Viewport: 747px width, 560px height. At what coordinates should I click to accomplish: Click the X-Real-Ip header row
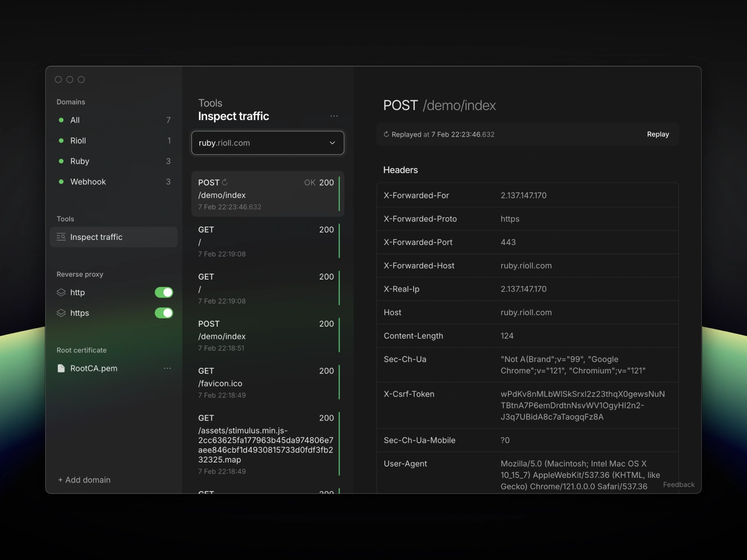click(x=528, y=289)
